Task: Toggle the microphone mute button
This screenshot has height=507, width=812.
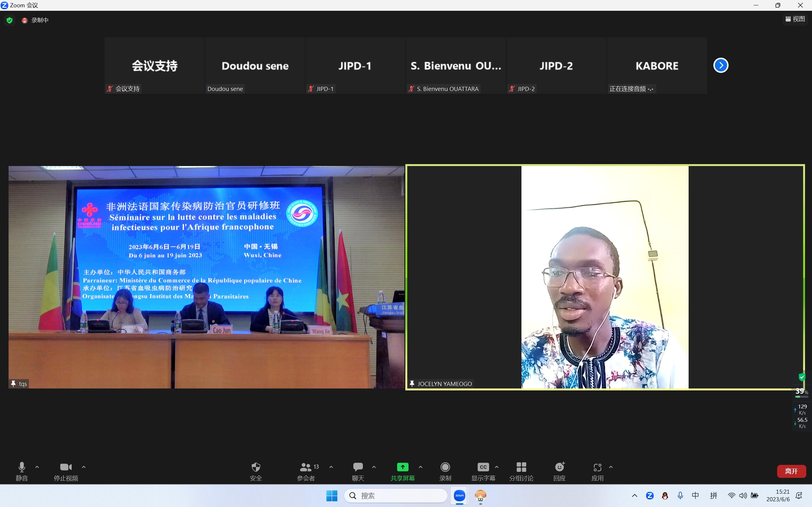Action: [22, 467]
